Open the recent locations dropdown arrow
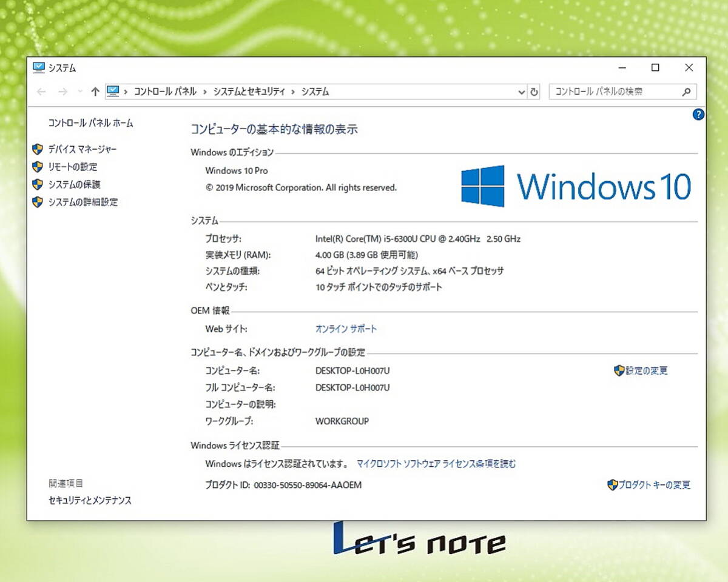This screenshot has height=582, width=728. point(79,92)
